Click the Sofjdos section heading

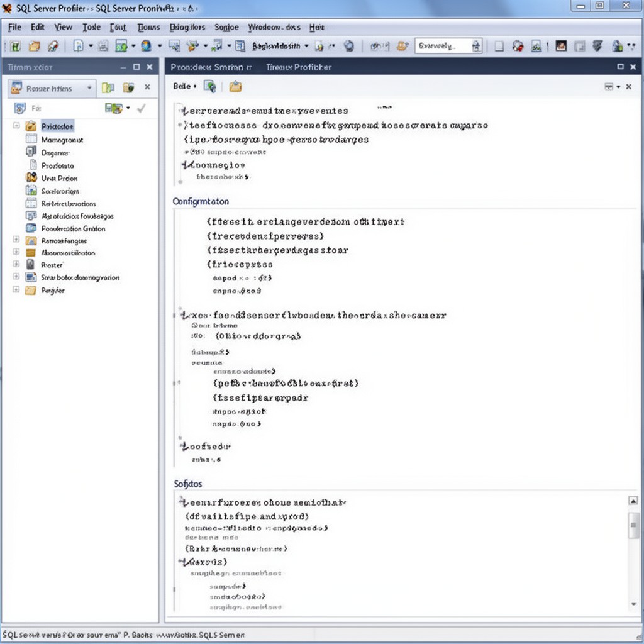tap(187, 484)
